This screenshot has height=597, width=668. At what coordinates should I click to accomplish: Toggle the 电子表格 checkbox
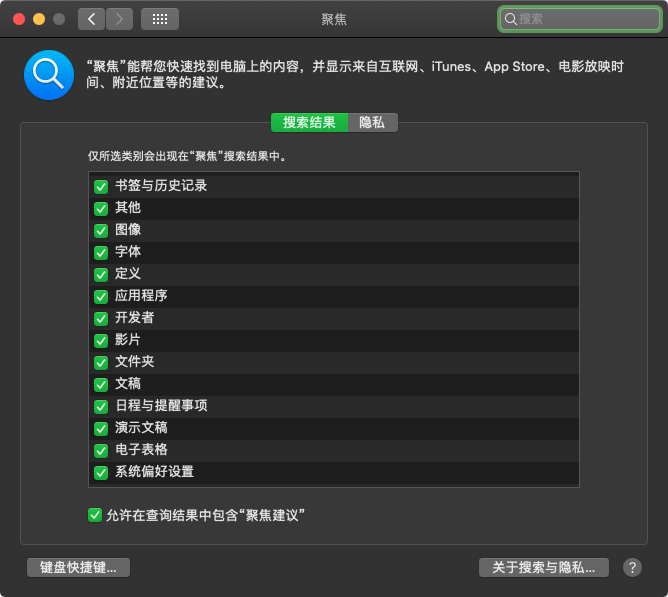click(101, 450)
